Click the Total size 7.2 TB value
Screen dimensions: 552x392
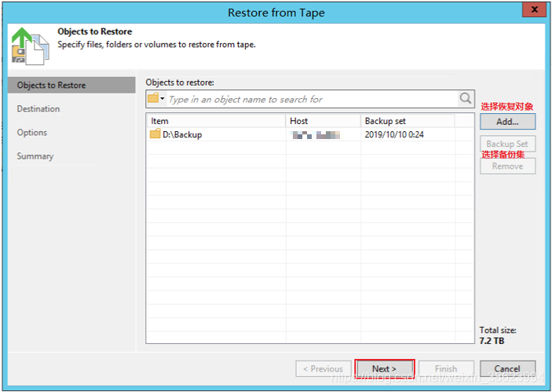pos(492,341)
